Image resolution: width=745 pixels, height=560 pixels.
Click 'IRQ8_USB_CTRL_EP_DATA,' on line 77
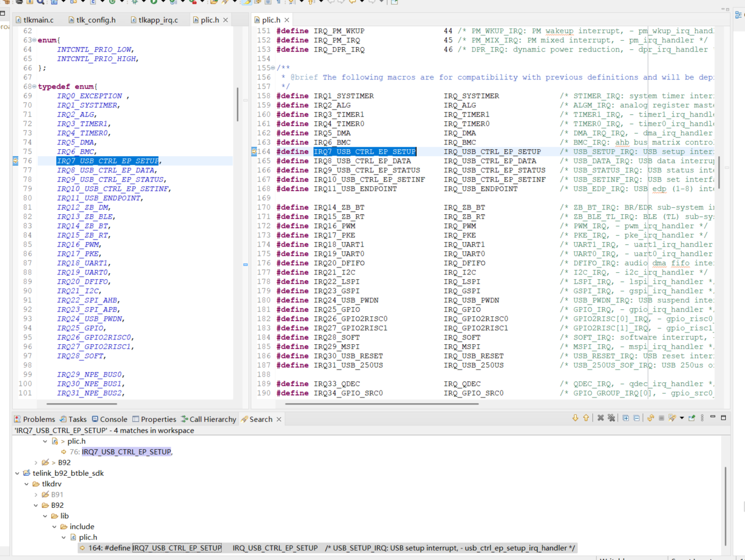coord(107,171)
